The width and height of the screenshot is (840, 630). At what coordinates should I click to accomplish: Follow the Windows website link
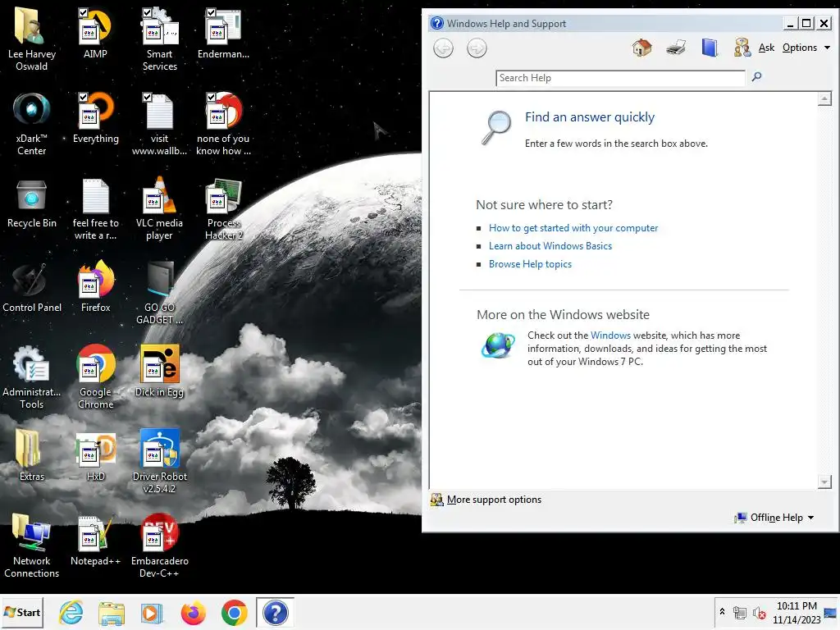pos(610,336)
